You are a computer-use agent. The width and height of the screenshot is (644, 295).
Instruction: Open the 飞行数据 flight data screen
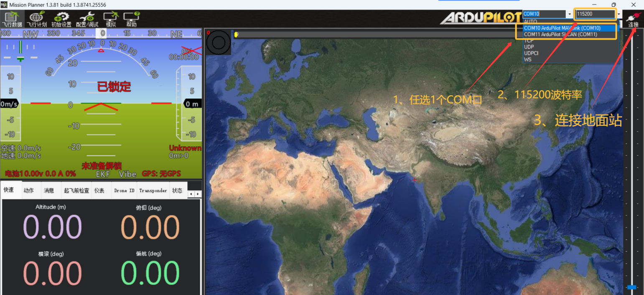pos(11,19)
